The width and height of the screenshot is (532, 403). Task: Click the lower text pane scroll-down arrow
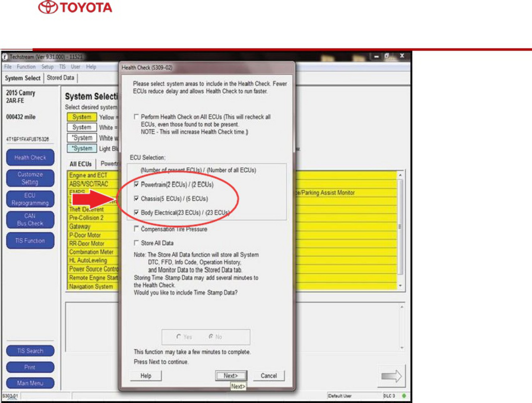pyautogui.click(x=402, y=348)
